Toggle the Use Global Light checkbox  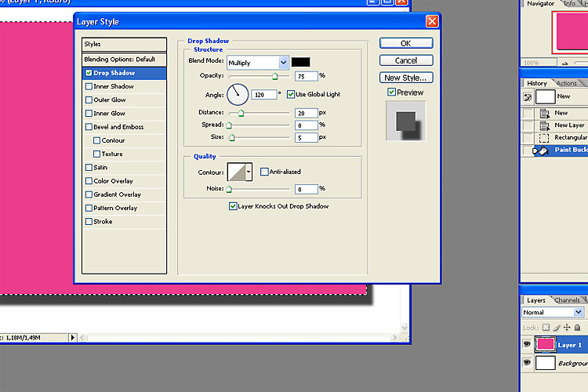point(291,94)
